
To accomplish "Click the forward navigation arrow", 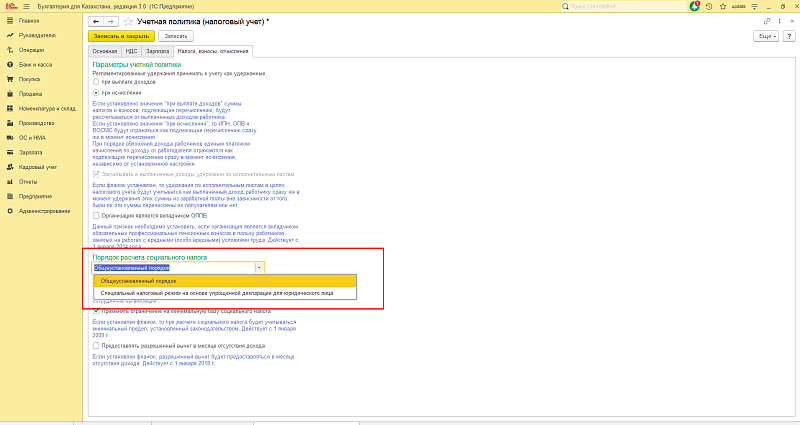I will coord(109,21).
